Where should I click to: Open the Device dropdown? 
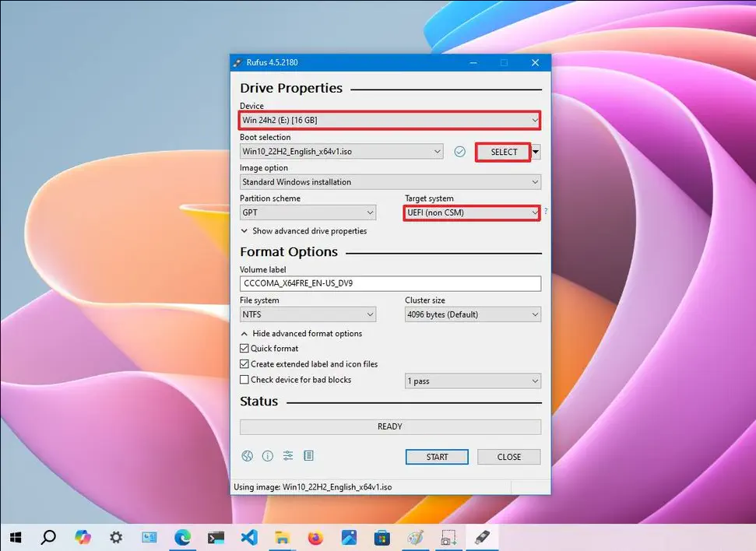[x=389, y=120]
